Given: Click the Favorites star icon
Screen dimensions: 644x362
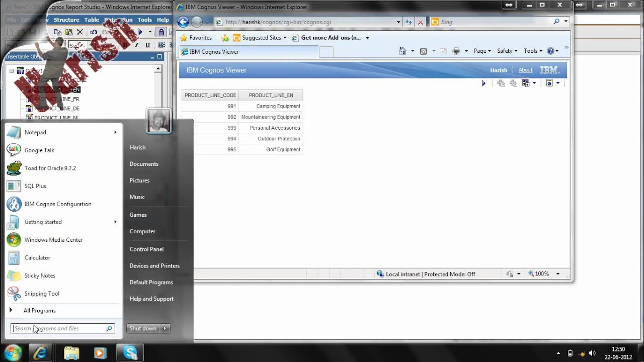Looking at the screenshot, I should click(184, 38).
